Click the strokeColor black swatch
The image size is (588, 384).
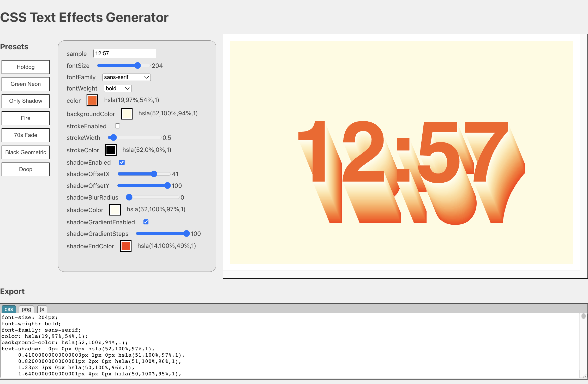(111, 150)
